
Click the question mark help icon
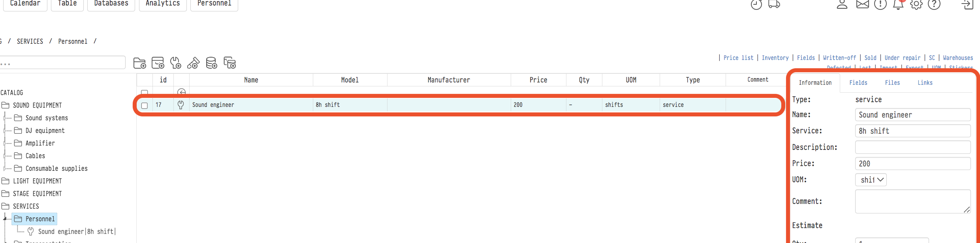coord(934,4)
